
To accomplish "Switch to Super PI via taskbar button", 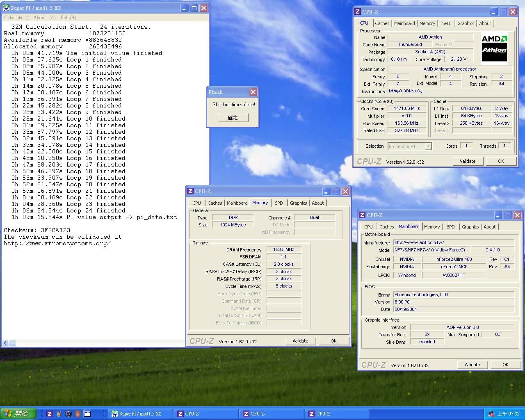I will pos(141,414).
